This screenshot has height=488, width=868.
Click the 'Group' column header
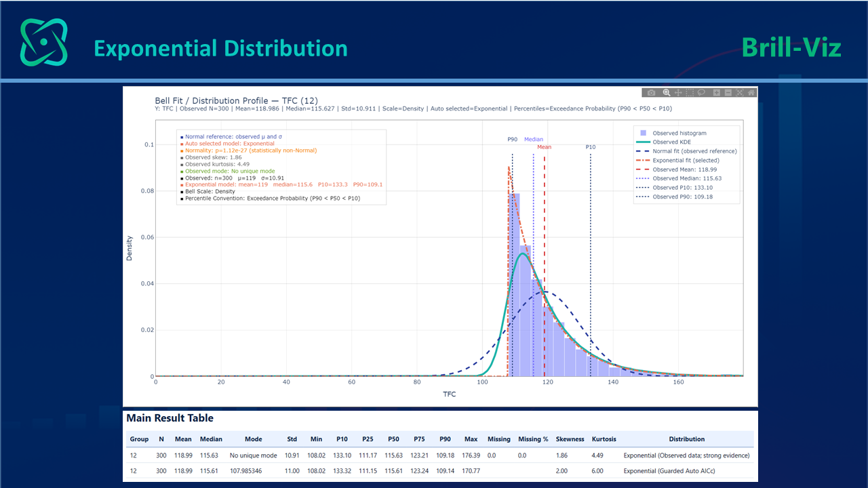(x=139, y=439)
